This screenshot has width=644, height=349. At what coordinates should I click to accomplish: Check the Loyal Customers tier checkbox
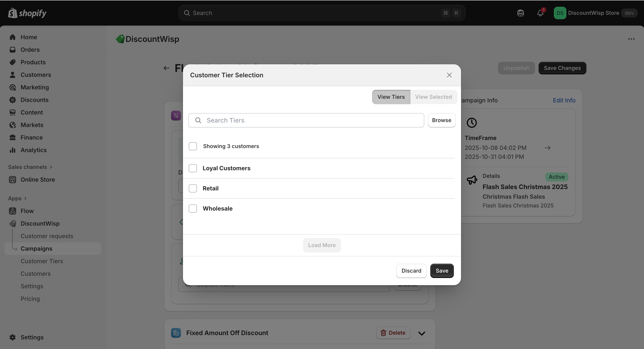coord(193,168)
